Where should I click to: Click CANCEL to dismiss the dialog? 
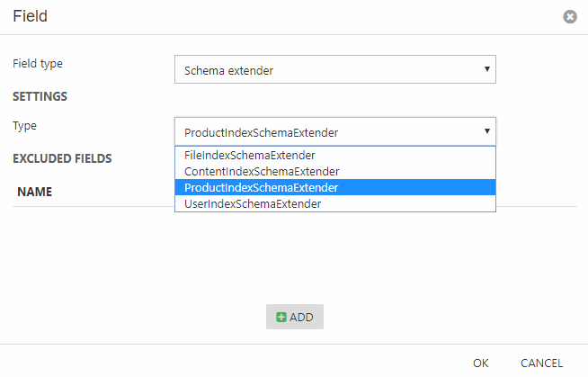(541, 363)
